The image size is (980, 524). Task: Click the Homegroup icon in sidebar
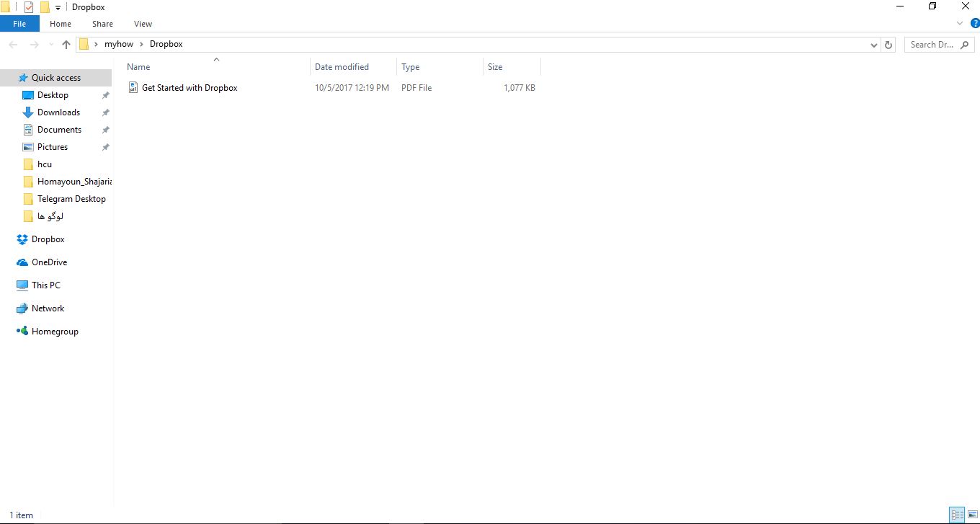click(22, 332)
